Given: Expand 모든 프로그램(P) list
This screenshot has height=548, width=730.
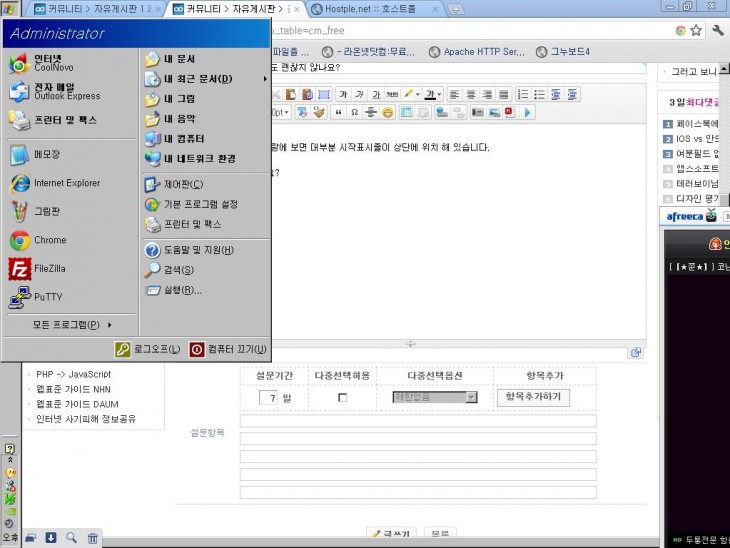Looking at the screenshot, I should 72,325.
